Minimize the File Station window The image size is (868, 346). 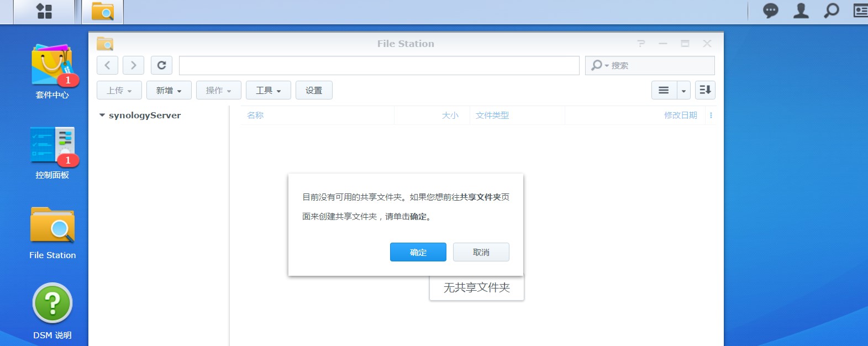[x=663, y=43]
